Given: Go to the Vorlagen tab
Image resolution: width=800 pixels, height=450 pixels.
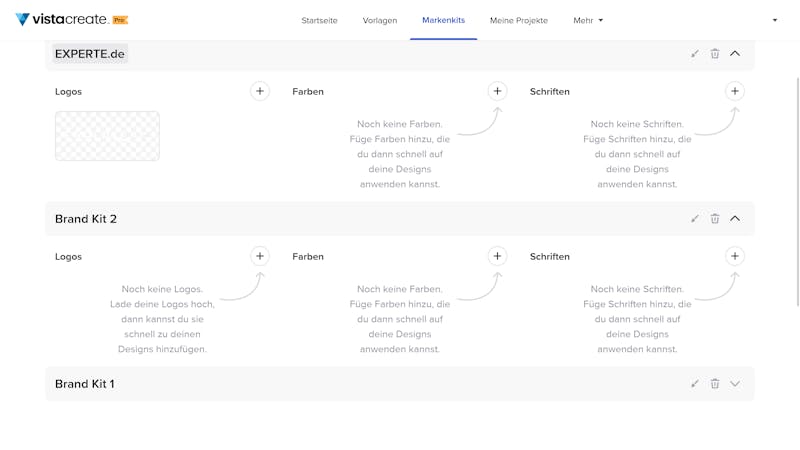Looking at the screenshot, I should point(380,20).
